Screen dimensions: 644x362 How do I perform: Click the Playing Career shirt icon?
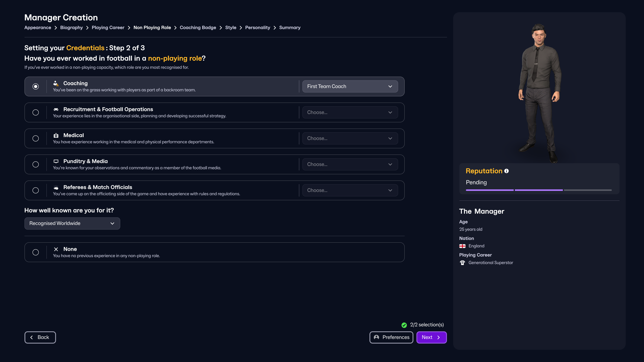point(462,263)
